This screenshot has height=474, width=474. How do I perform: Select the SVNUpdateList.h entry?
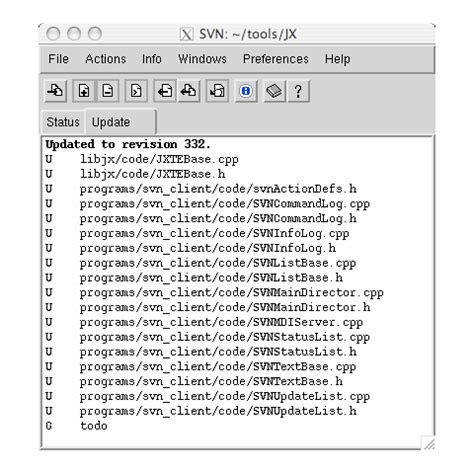(201, 411)
